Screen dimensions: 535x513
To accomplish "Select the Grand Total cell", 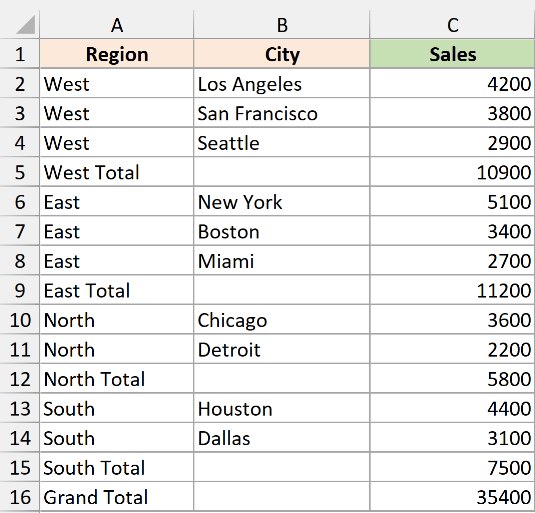I will (x=117, y=497).
